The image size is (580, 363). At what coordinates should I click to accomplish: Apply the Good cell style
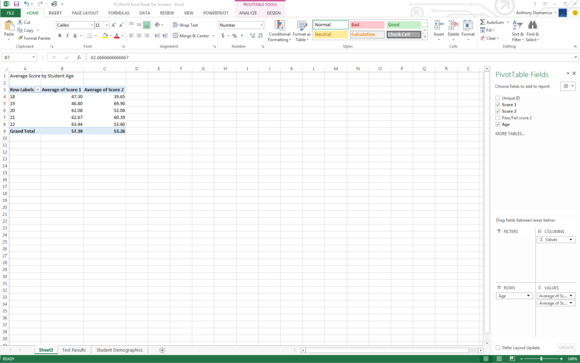pos(404,25)
